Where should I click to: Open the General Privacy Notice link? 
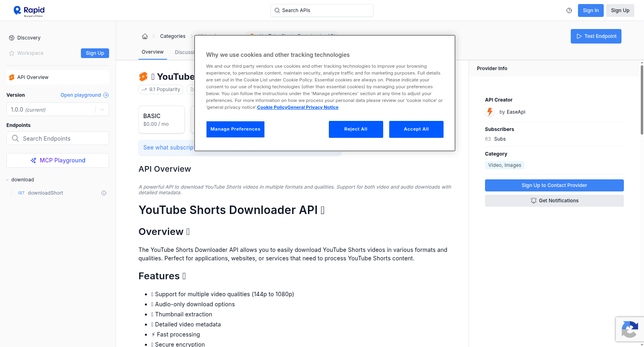[313, 107]
